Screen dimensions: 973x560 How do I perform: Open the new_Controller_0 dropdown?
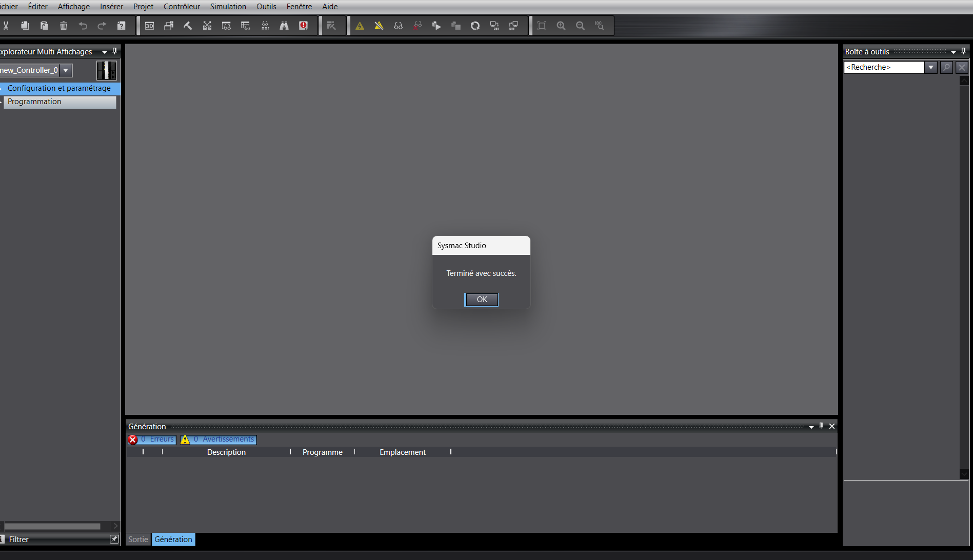click(66, 70)
